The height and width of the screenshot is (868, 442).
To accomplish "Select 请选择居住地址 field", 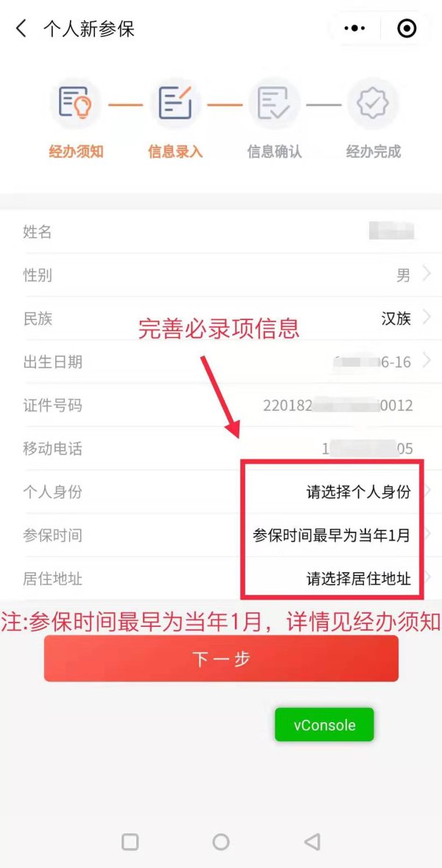I will (359, 579).
